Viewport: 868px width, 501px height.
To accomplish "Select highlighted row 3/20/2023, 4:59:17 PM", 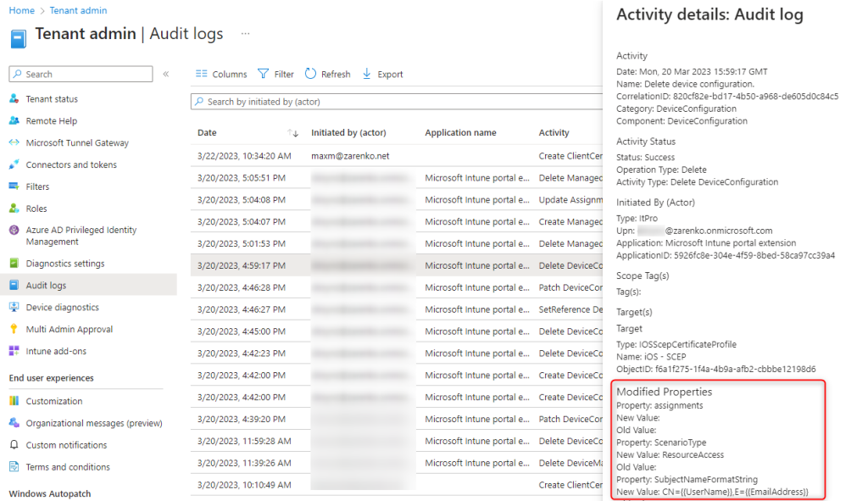I will tap(397, 265).
